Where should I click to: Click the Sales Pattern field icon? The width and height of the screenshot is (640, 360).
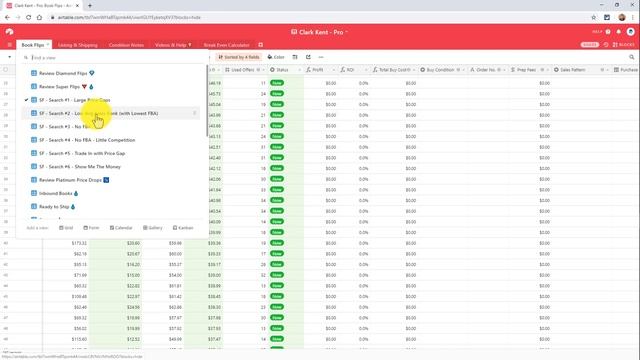pos(556,70)
